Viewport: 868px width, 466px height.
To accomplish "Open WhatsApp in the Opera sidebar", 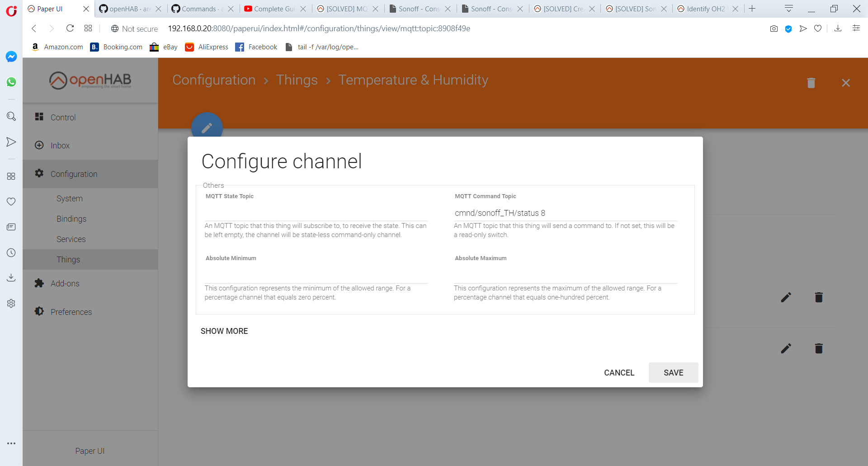I will click(11, 82).
